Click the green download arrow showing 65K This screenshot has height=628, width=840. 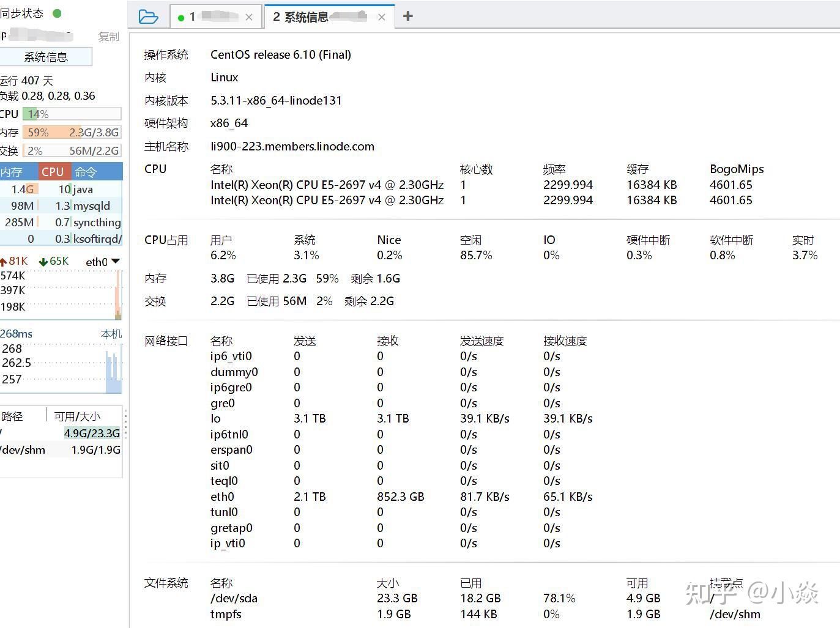53,260
